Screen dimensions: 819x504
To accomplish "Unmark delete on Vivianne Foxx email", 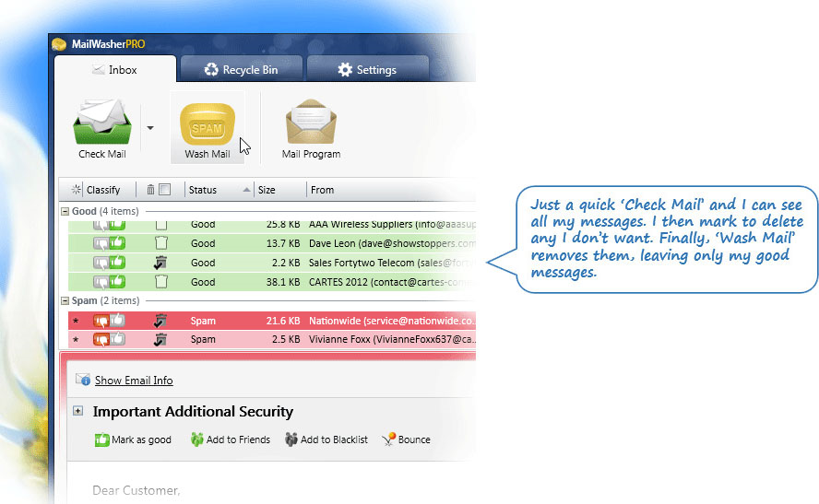I will point(160,339).
